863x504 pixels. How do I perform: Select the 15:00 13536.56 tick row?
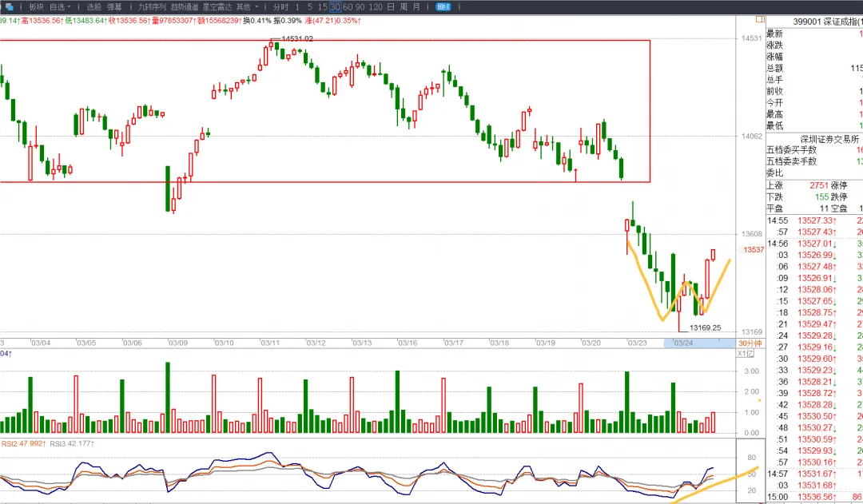(814, 497)
